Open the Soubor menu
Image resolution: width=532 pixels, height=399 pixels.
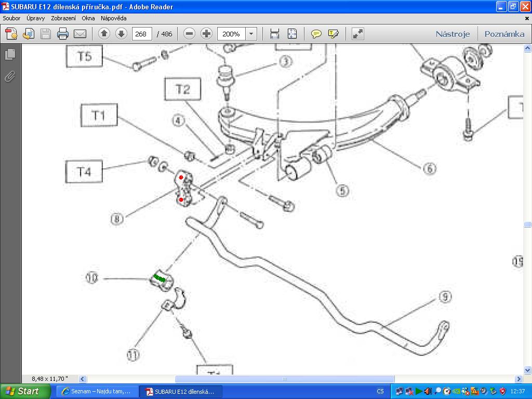pos(11,18)
